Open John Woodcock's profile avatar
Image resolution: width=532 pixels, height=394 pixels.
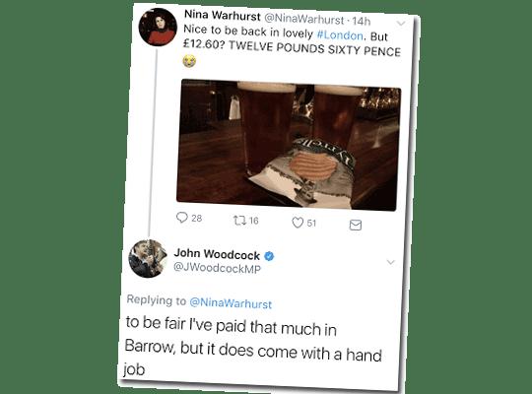(x=148, y=259)
